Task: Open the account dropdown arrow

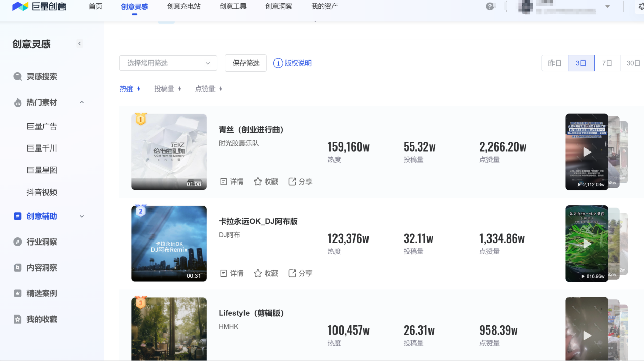Action: click(607, 7)
